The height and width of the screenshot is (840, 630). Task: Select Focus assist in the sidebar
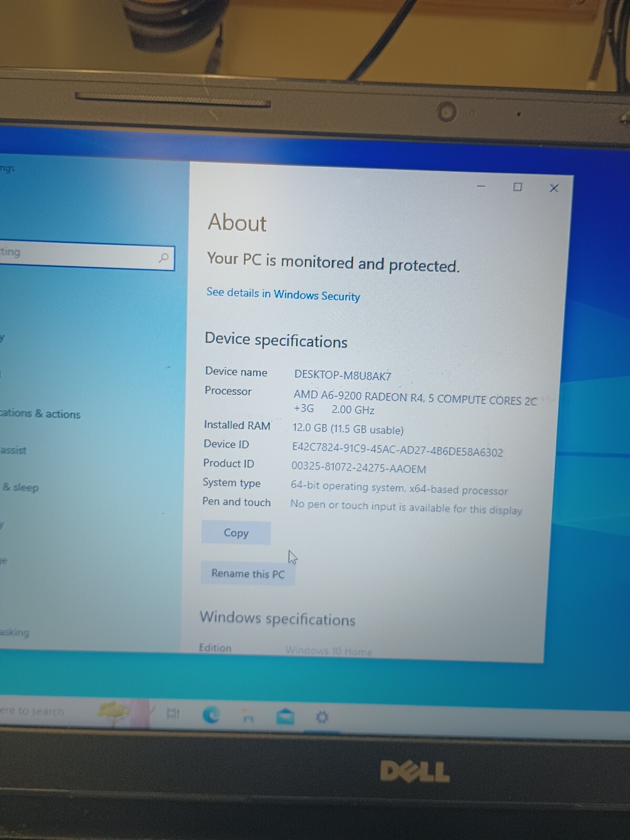14,450
